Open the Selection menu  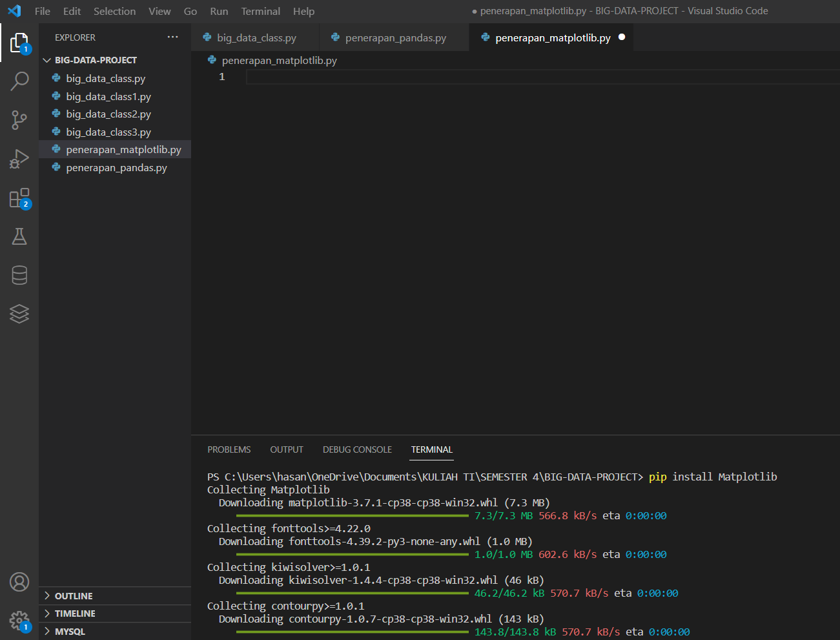[x=115, y=11]
